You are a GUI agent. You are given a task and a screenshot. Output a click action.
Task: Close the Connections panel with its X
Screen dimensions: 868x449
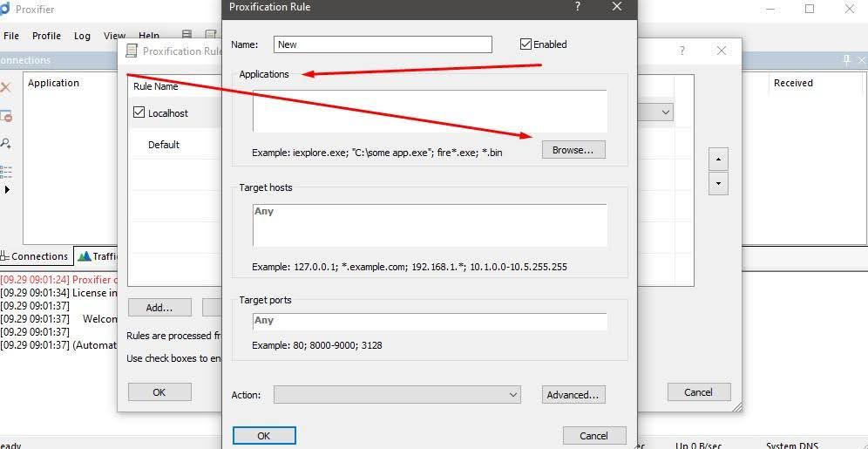tap(862, 60)
